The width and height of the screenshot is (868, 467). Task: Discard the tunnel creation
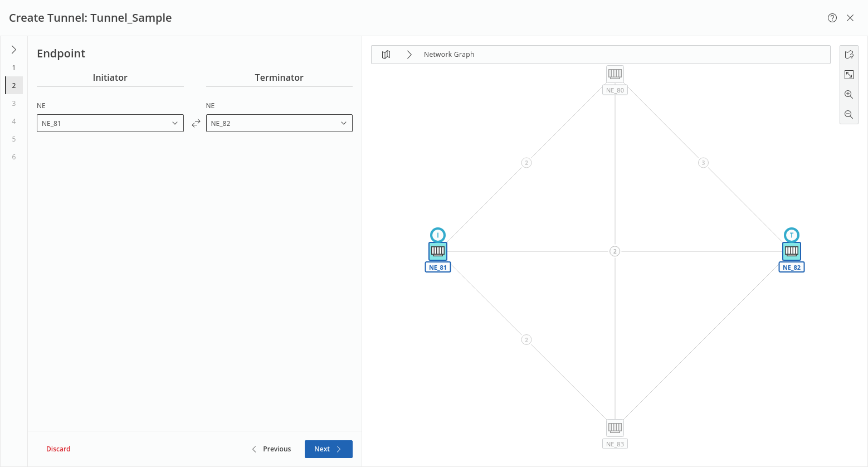click(58, 449)
